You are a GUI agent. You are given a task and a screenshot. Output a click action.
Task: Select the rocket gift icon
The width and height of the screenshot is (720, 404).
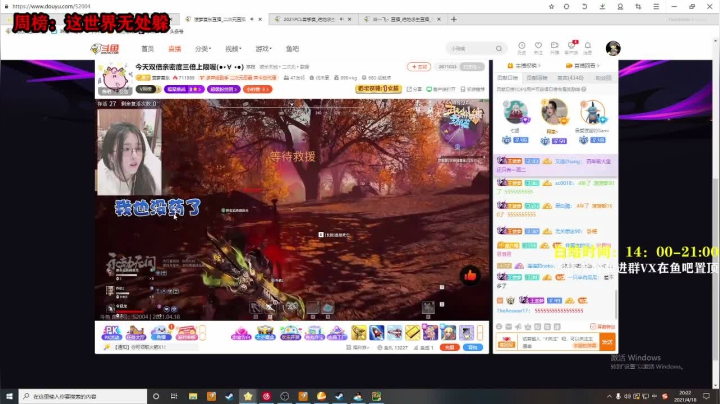click(x=377, y=332)
